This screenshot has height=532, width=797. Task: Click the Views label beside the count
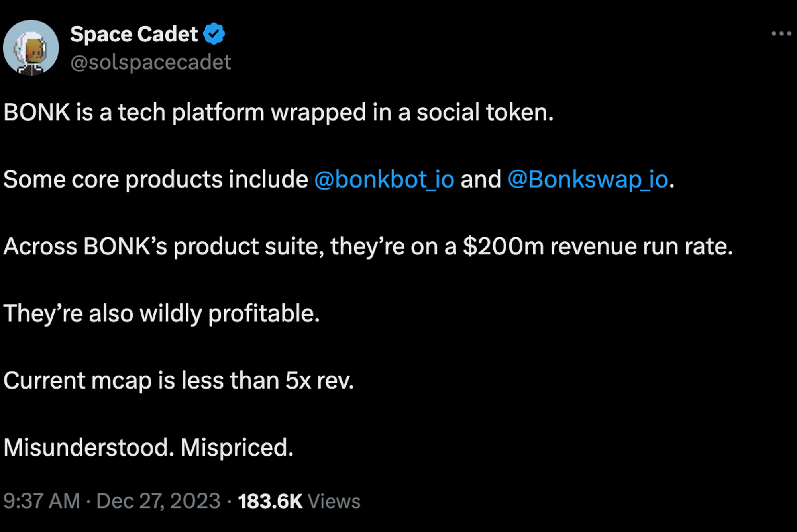point(334,501)
